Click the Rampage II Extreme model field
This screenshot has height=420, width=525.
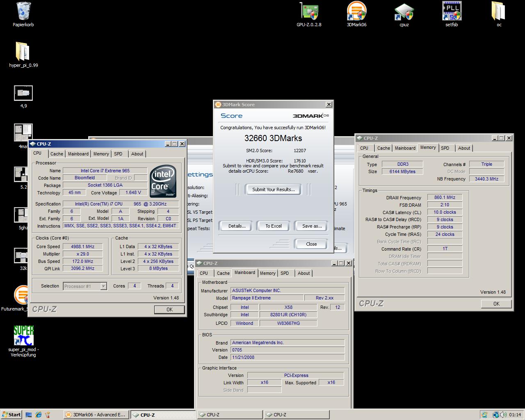[267, 298]
